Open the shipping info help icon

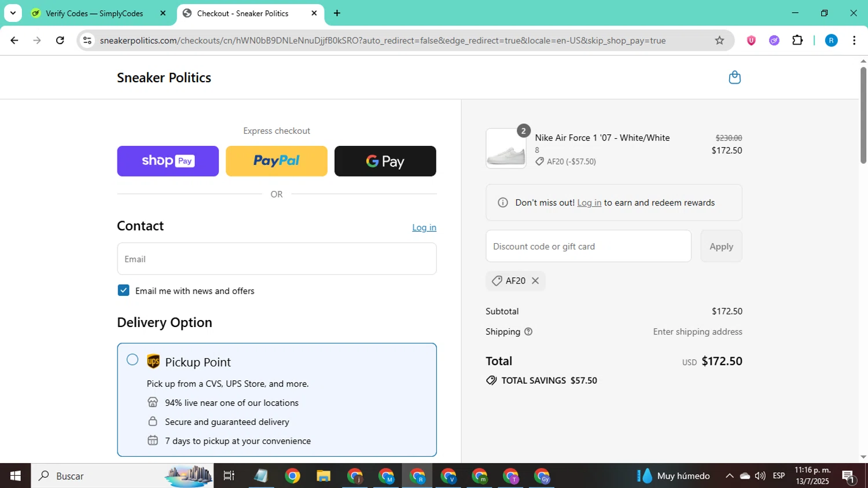(x=528, y=332)
